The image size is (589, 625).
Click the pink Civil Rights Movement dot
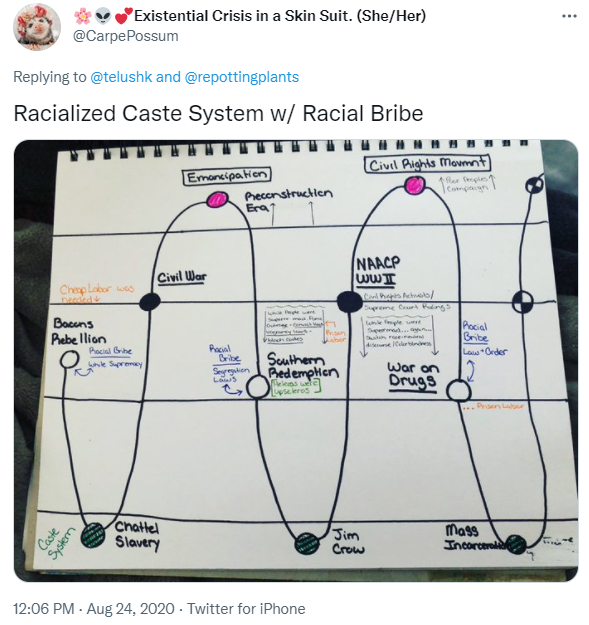point(415,186)
